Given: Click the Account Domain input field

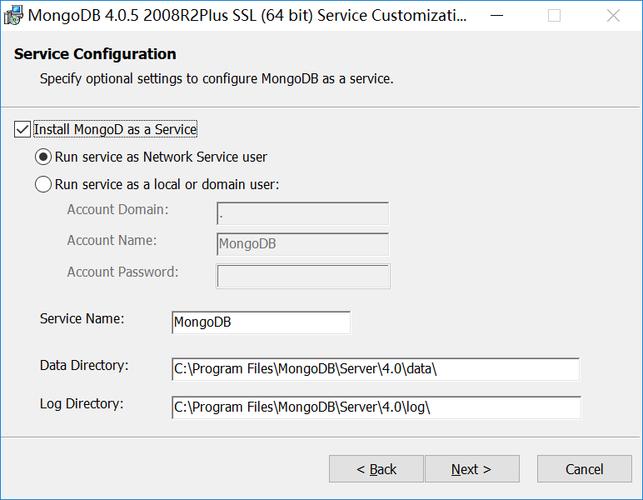Looking at the screenshot, I should point(303,213).
